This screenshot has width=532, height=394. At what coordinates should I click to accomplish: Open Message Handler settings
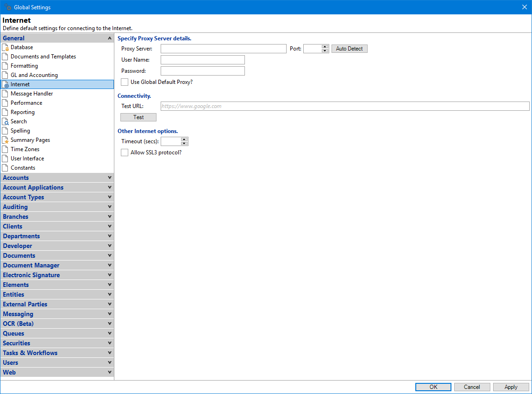(x=57, y=94)
